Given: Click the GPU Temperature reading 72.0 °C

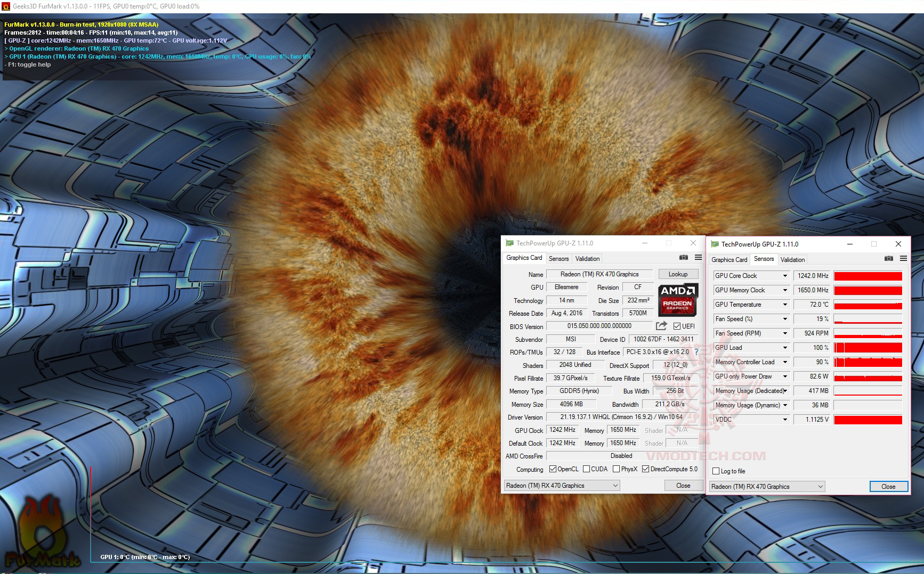Looking at the screenshot, I should 812,305.
